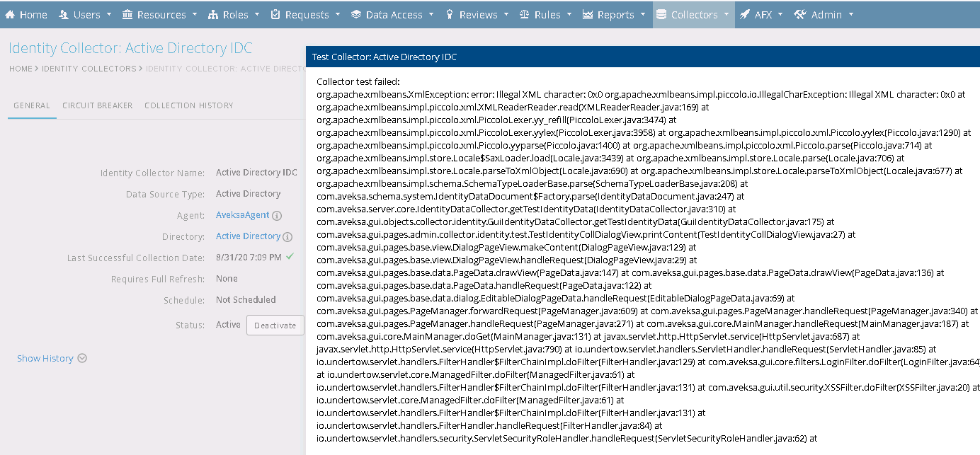
Task: Select the General tab
Action: pos(32,105)
